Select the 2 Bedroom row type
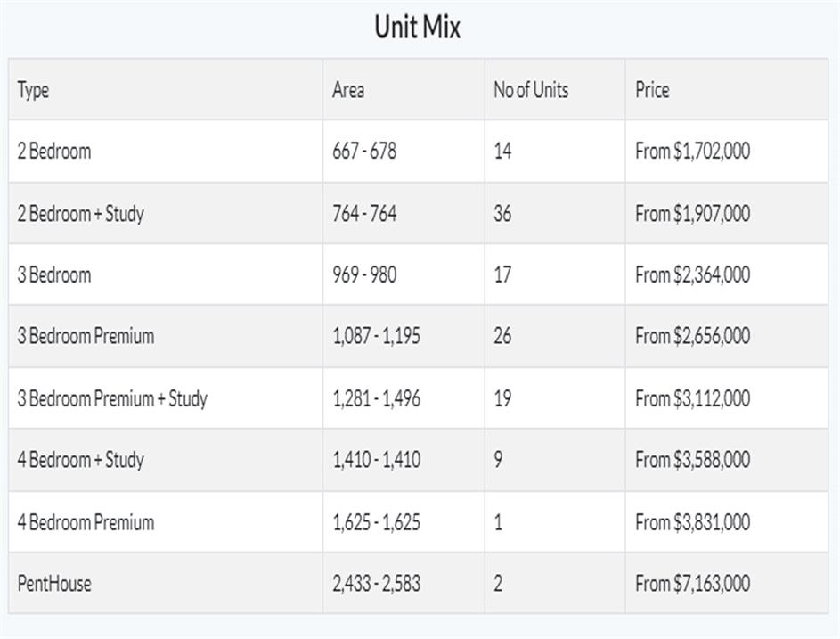This screenshot has height=639, width=840. (x=54, y=152)
